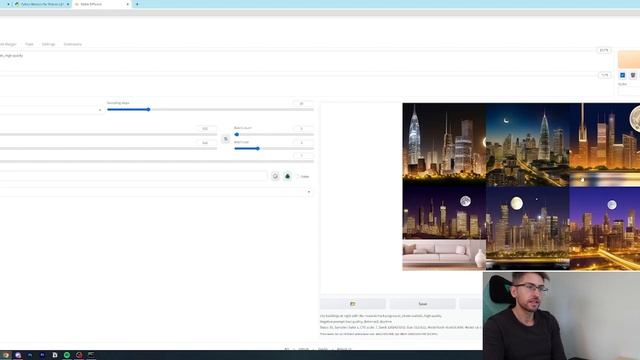Open the image with white sofa
Image resolution: width=640 pixels, height=360 pixels.
tap(444, 229)
